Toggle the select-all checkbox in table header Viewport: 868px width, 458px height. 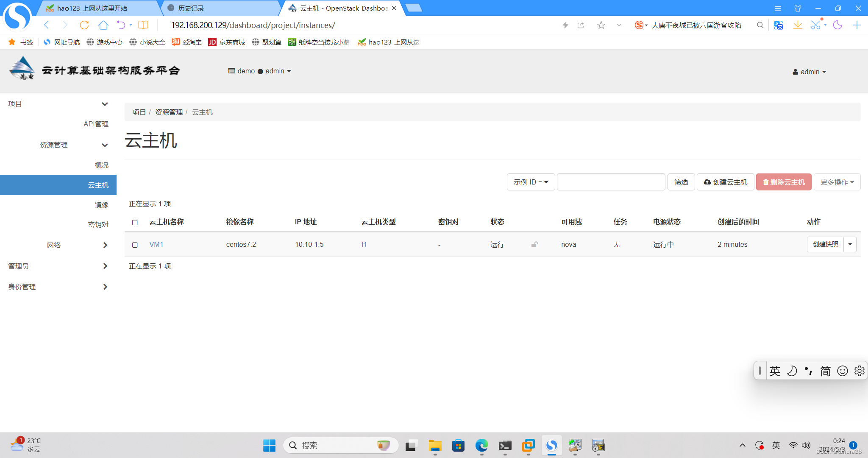tap(135, 222)
